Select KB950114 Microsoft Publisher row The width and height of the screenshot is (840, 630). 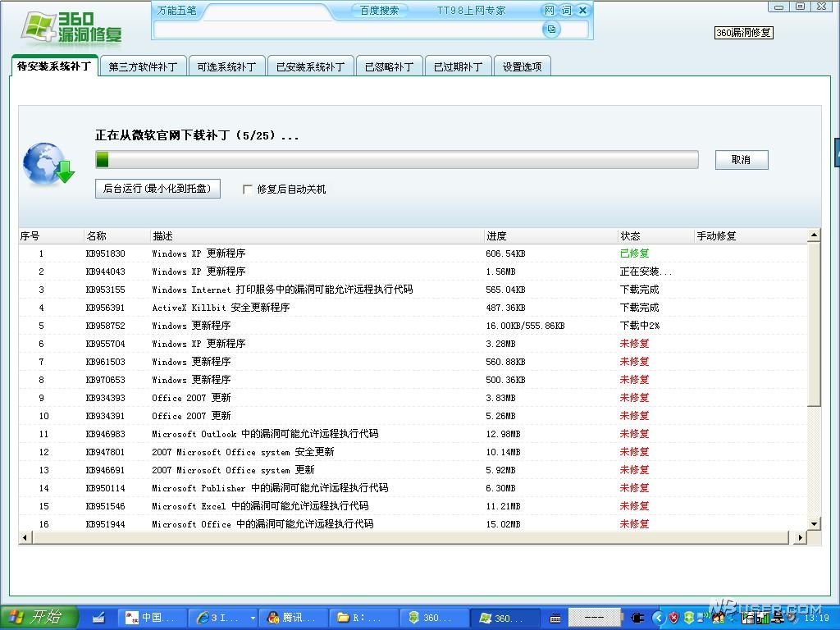pos(413,488)
